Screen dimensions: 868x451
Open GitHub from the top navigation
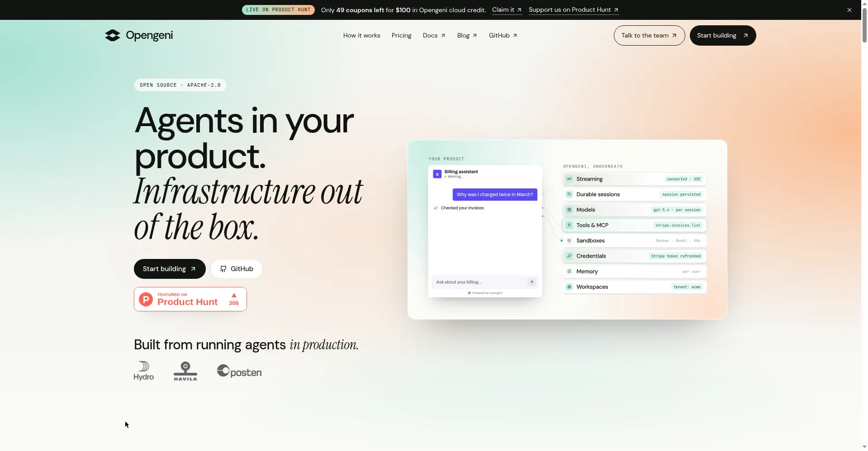(503, 35)
